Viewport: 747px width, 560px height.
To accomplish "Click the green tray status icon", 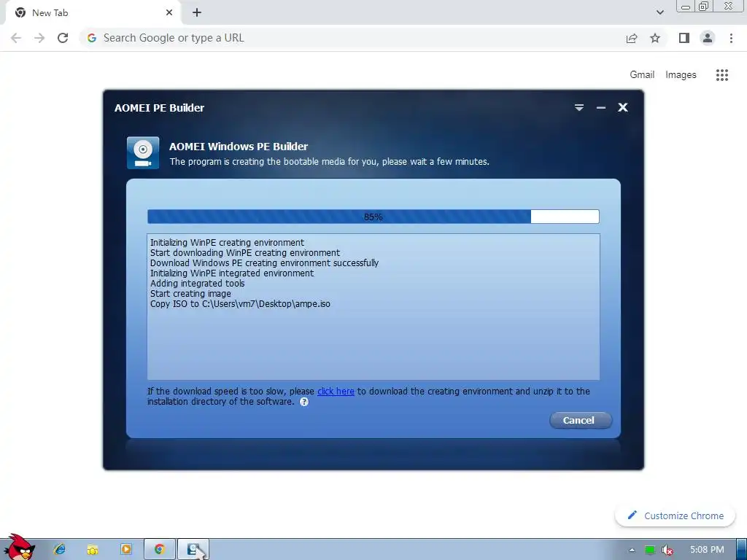I will (x=650, y=550).
